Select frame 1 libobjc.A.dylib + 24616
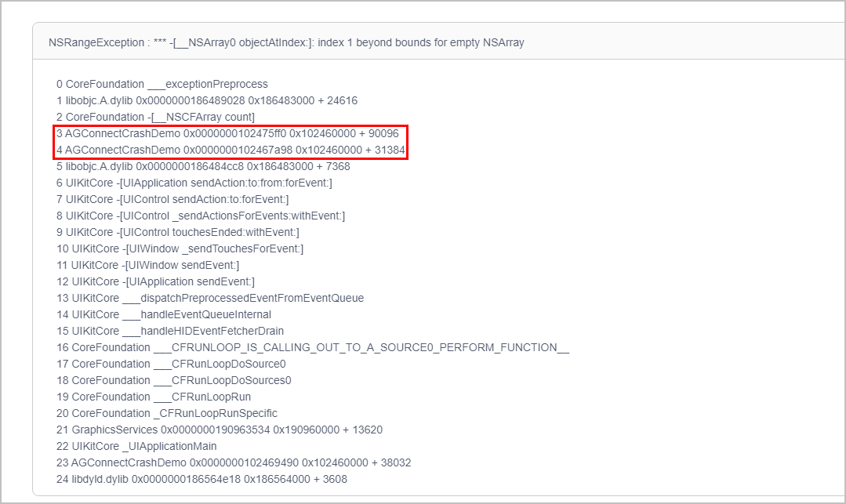846x504 pixels. tap(207, 101)
